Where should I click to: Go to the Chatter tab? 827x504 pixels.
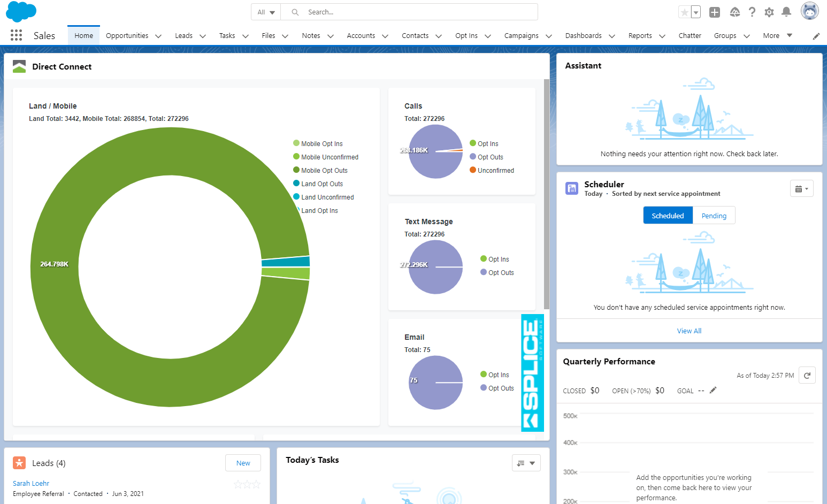(x=690, y=36)
